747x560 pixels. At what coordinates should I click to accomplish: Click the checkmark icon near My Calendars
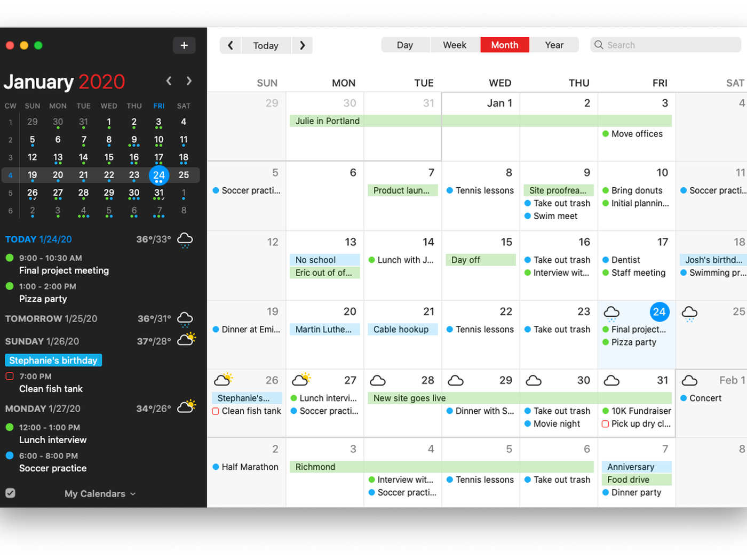11,493
